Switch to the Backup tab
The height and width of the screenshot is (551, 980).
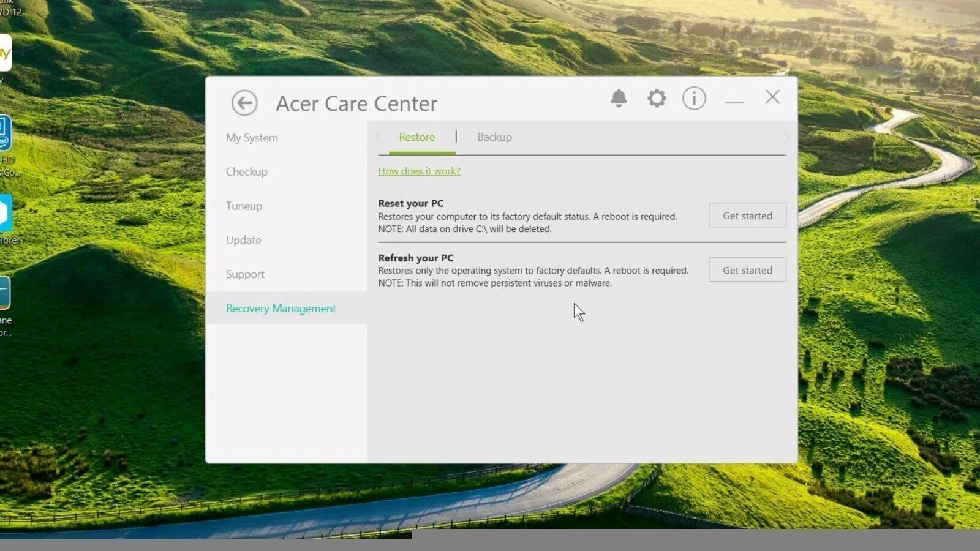pyautogui.click(x=494, y=137)
